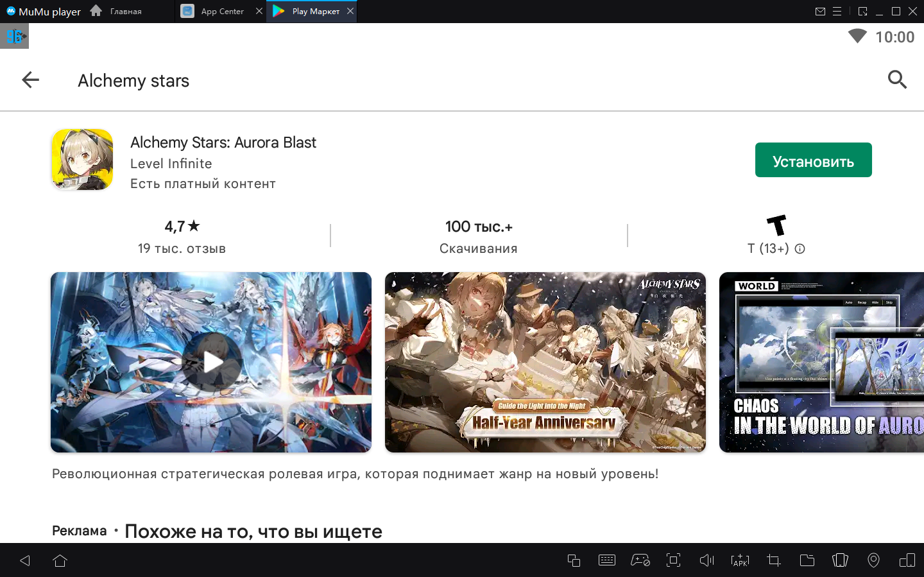Switch to the Главная home tab
The height and width of the screenshot is (577, 924).
point(125,12)
